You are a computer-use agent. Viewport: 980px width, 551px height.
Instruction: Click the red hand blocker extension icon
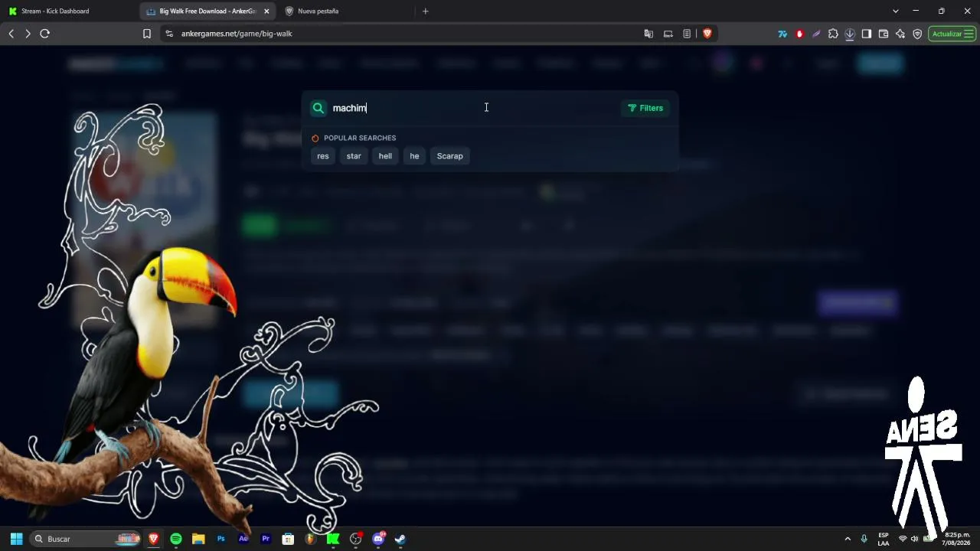[799, 34]
